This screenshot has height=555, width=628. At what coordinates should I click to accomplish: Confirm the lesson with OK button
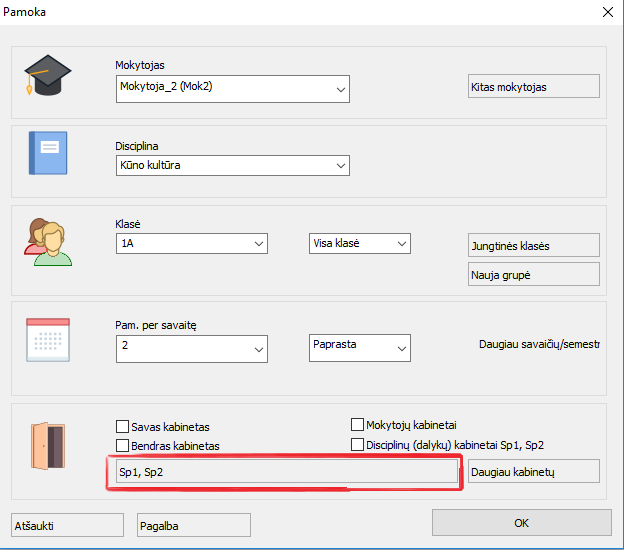(521, 523)
